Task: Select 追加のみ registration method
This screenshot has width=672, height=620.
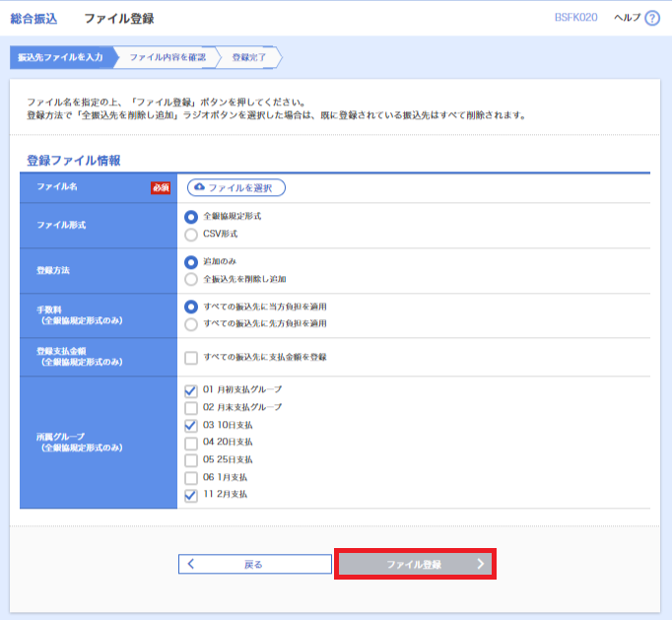Action: (191, 262)
